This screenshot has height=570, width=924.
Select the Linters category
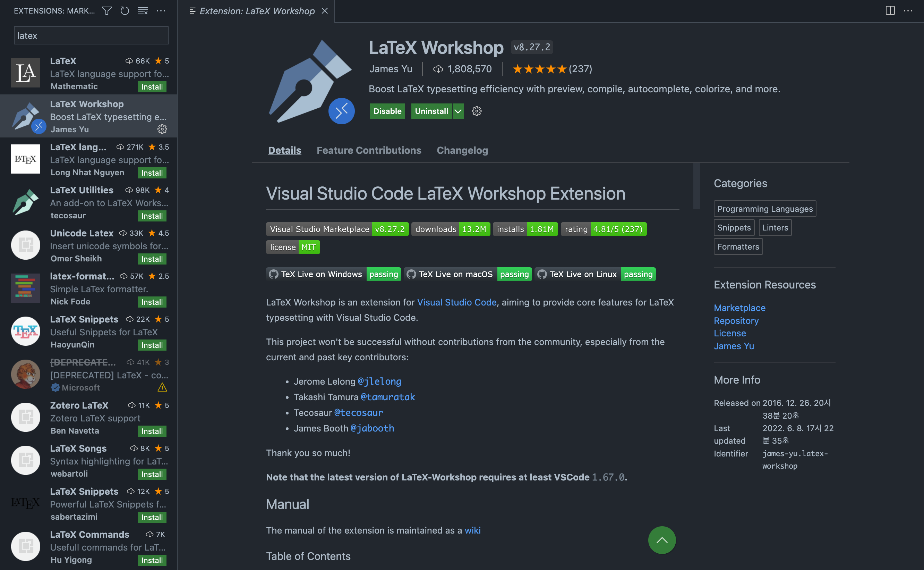pos(775,228)
